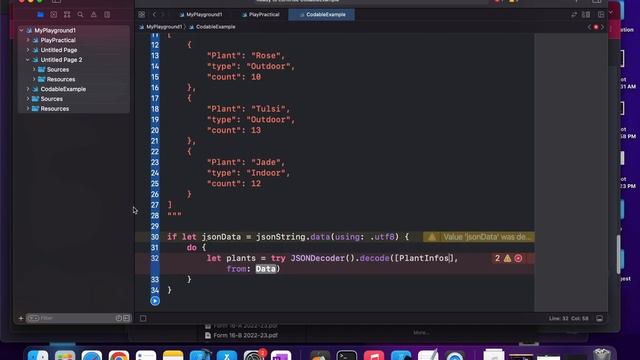Select the CodableExample tab
Screen dimensions: 640x360
pos(322,15)
